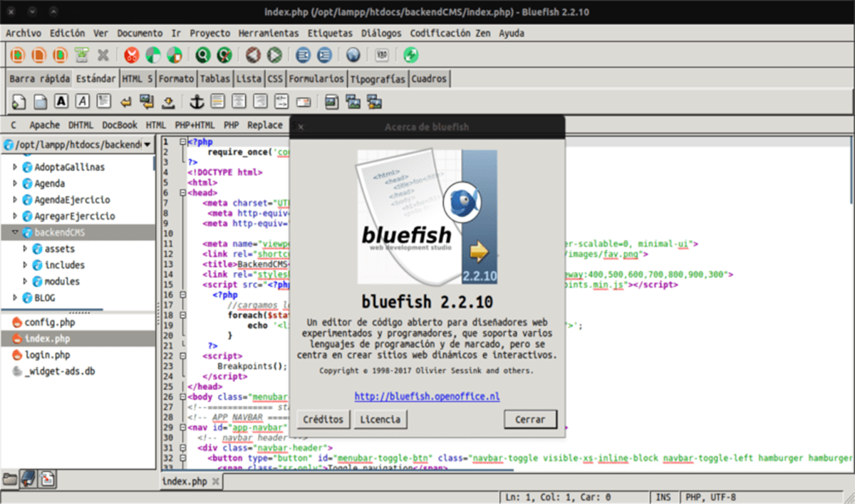The height and width of the screenshot is (504, 855).
Task: Click the INS indicator in the status bar
Action: pos(663,497)
